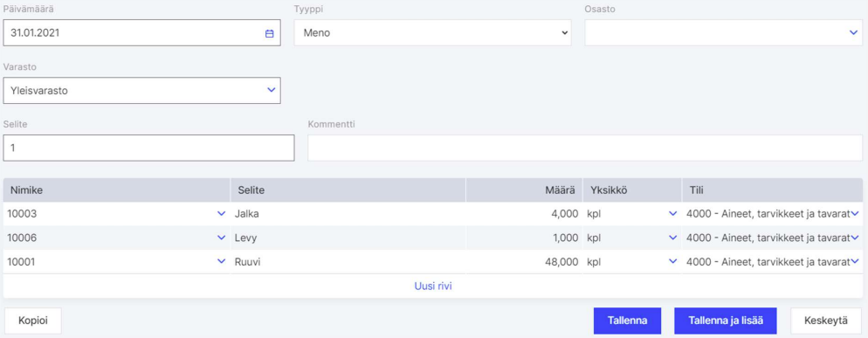Click the Kommentti text field
This screenshot has height=338, width=868.
click(585, 148)
